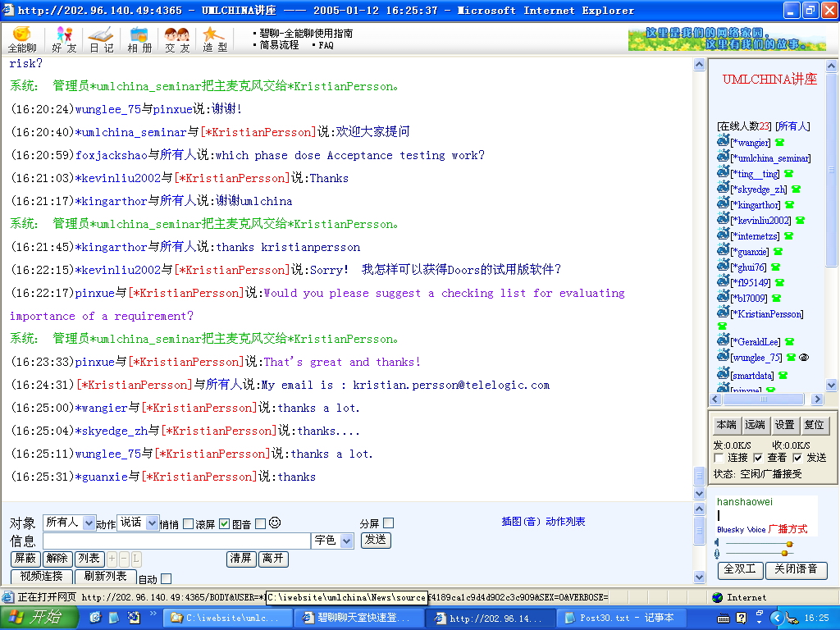Open the 字色 font color dropdown
This screenshot has width=840, height=630.
click(x=332, y=541)
